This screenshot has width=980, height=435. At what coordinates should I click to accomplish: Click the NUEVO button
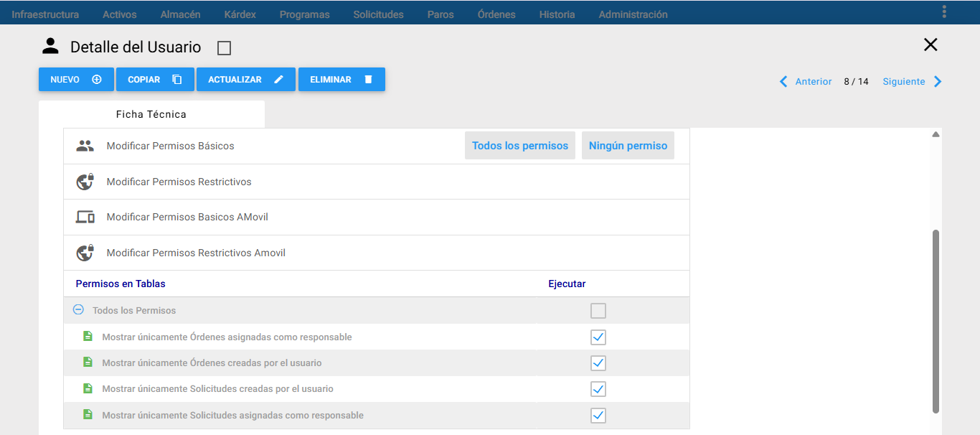tap(76, 80)
